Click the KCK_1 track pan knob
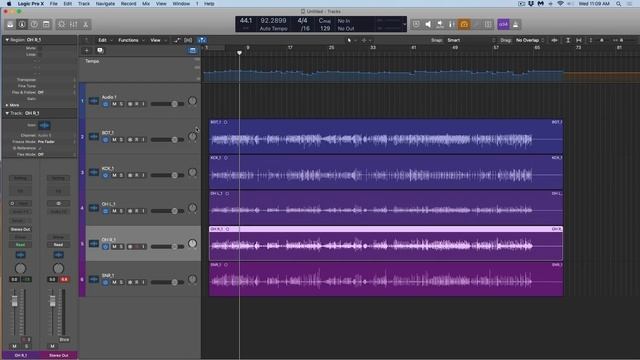The width and height of the screenshot is (640, 360). 192,172
